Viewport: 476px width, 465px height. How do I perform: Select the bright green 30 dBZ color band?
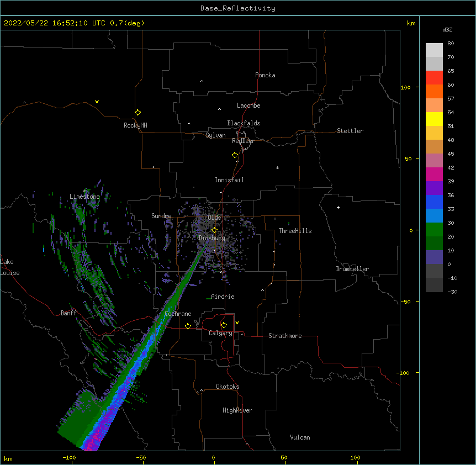click(434, 230)
